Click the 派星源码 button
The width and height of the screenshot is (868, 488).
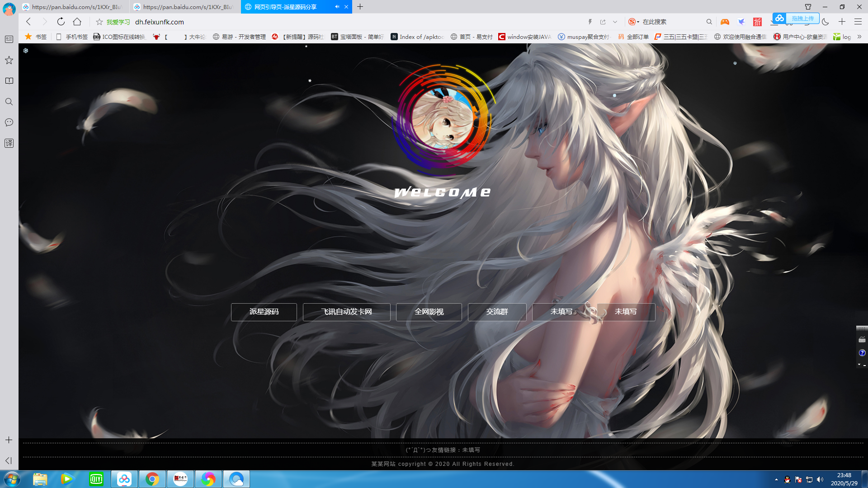264,312
